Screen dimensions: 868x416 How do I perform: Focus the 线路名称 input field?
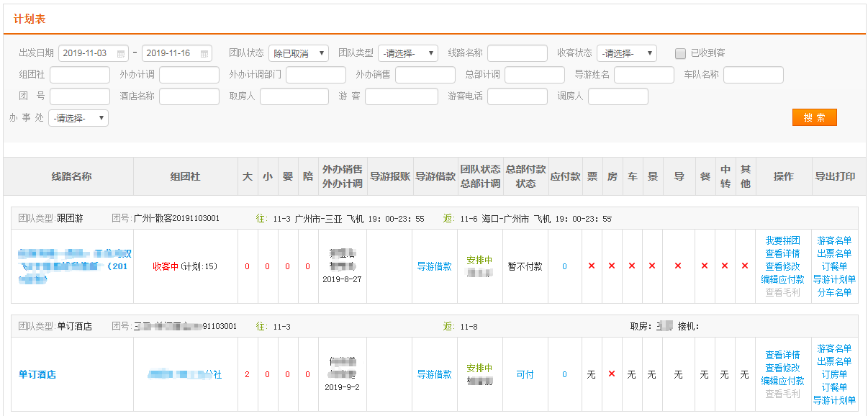pyautogui.click(x=517, y=53)
